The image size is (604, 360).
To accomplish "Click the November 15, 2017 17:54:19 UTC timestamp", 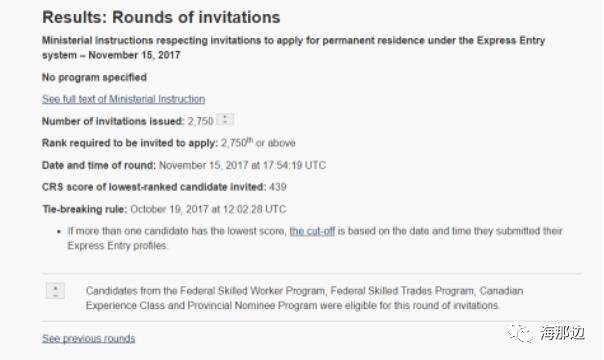I will (242, 166).
